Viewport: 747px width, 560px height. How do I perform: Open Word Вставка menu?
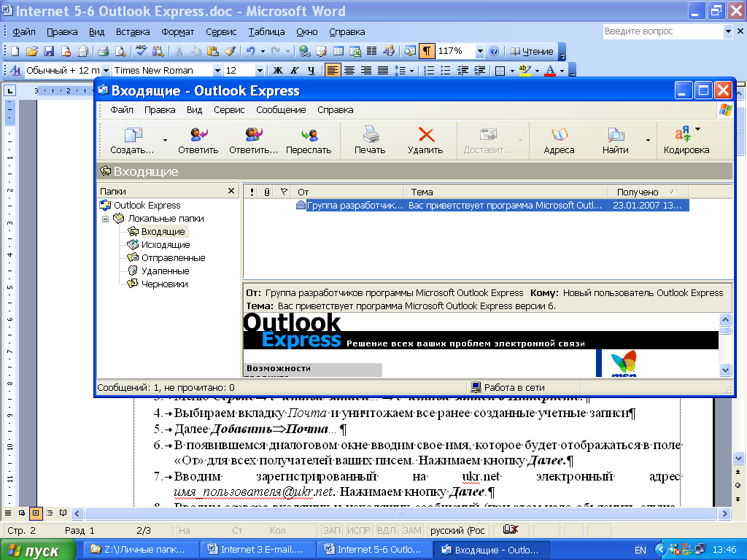click(133, 32)
